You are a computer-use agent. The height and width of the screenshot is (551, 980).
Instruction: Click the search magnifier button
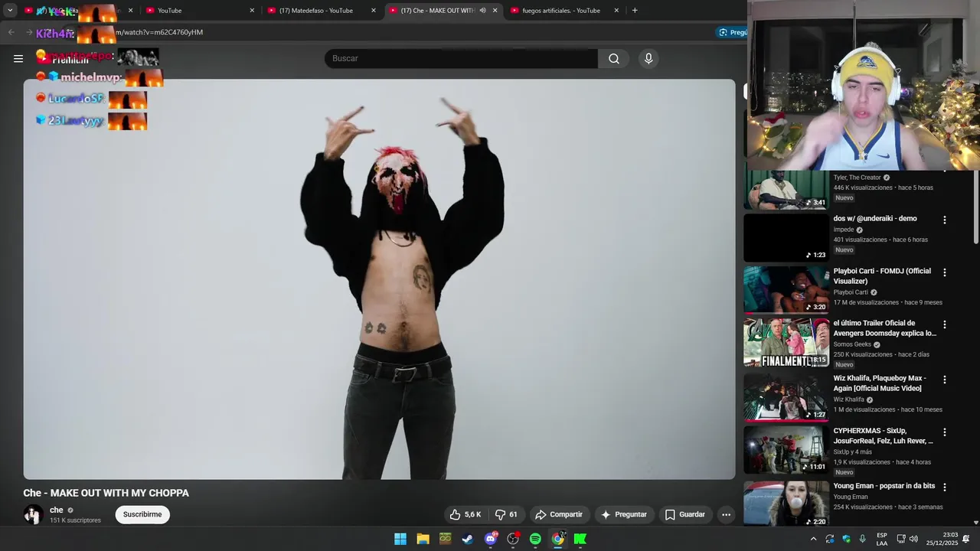pos(614,59)
